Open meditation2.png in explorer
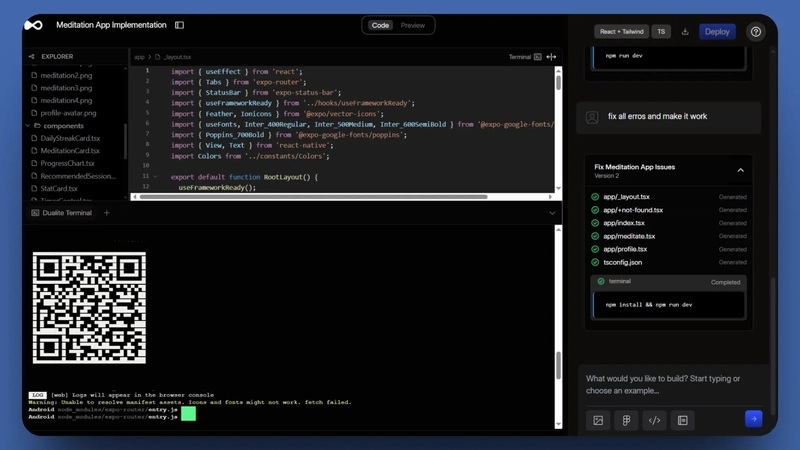800x450 pixels. [x=66, y=76]
